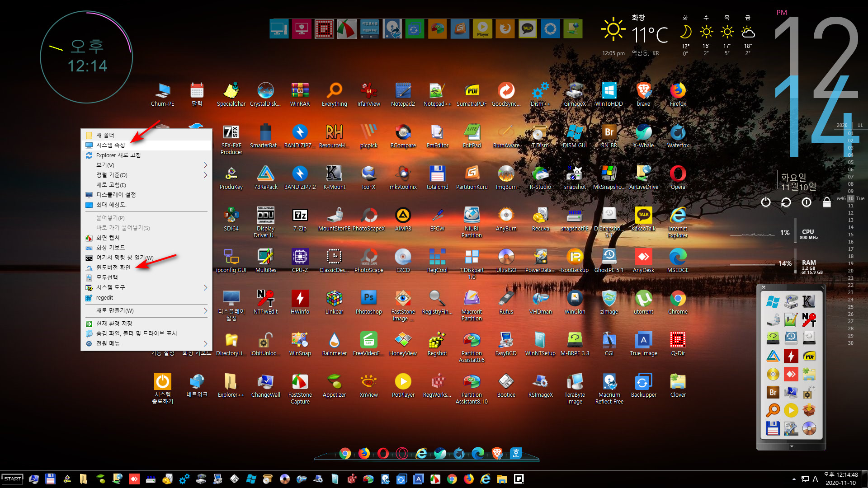Choose 윈도버전 확인 menu entry
This screenshot has height=488, width=868.
pos(146,267)
